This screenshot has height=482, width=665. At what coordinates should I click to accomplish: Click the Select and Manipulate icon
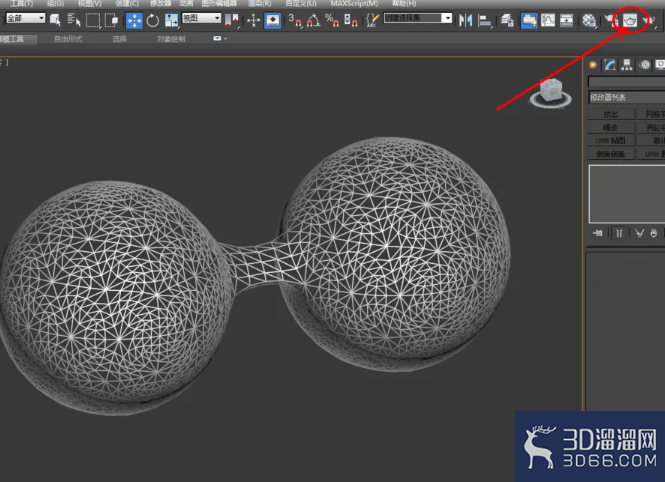[x=253, y=20]
